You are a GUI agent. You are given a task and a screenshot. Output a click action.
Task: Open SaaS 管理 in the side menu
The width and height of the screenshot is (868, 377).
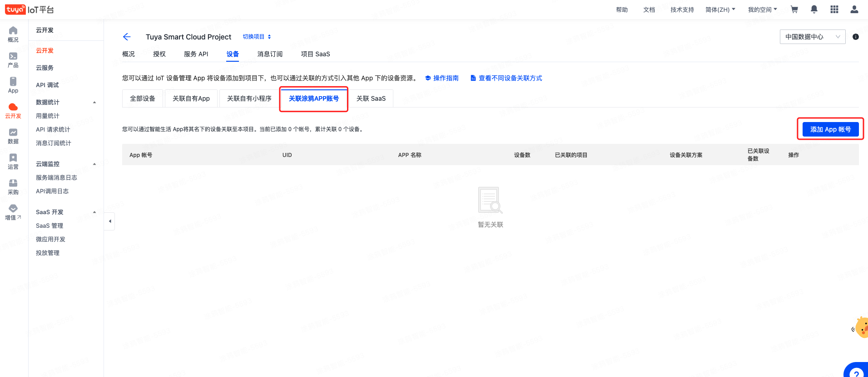pos(50,225)
